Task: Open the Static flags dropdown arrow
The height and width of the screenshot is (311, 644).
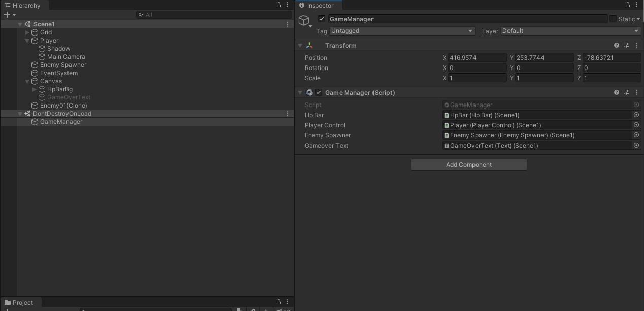Action: 638,19
